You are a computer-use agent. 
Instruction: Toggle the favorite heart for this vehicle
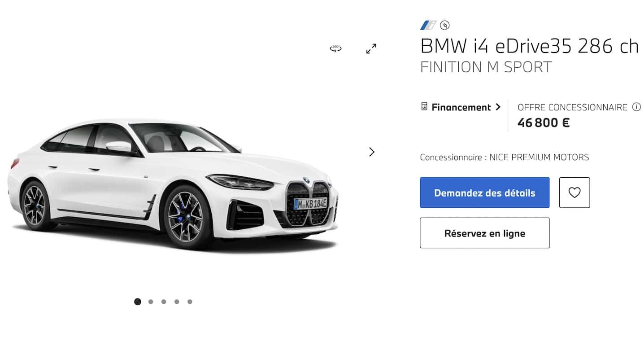(574, 193)
